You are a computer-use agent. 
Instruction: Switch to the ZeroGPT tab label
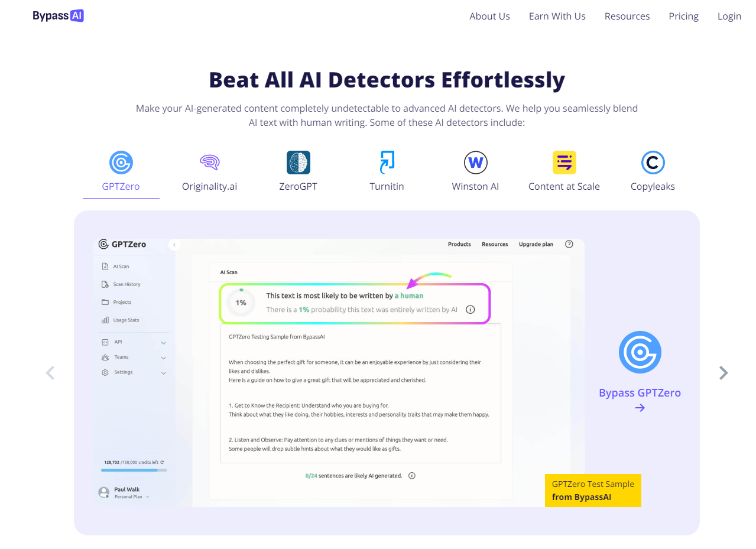298,186
